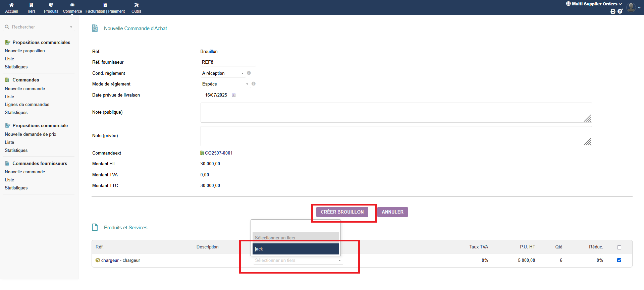Click the user avatar icon

point(631,7)
